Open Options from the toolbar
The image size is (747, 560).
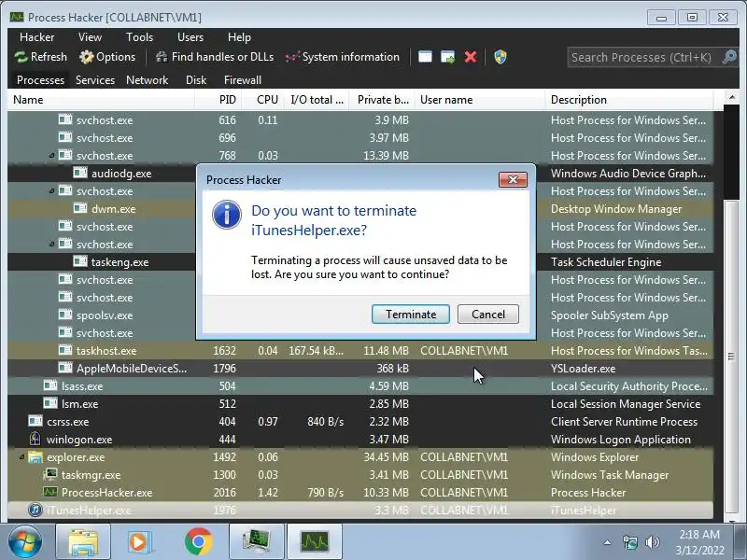[107, 57]
